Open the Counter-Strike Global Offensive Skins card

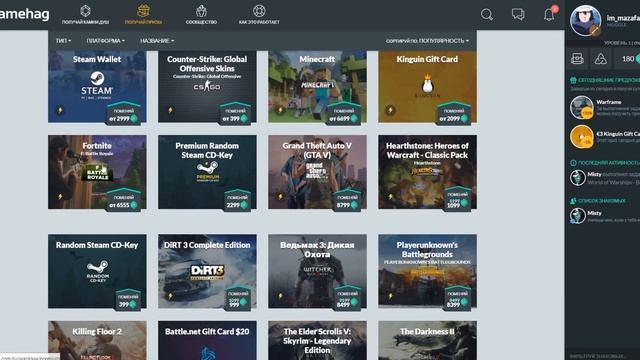tap(207, 87)
